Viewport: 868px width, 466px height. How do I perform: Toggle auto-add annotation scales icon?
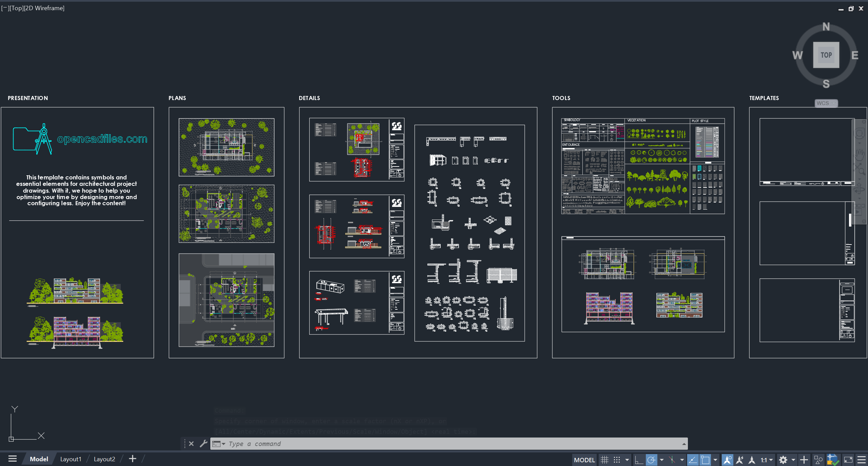[x=740, y=460]
